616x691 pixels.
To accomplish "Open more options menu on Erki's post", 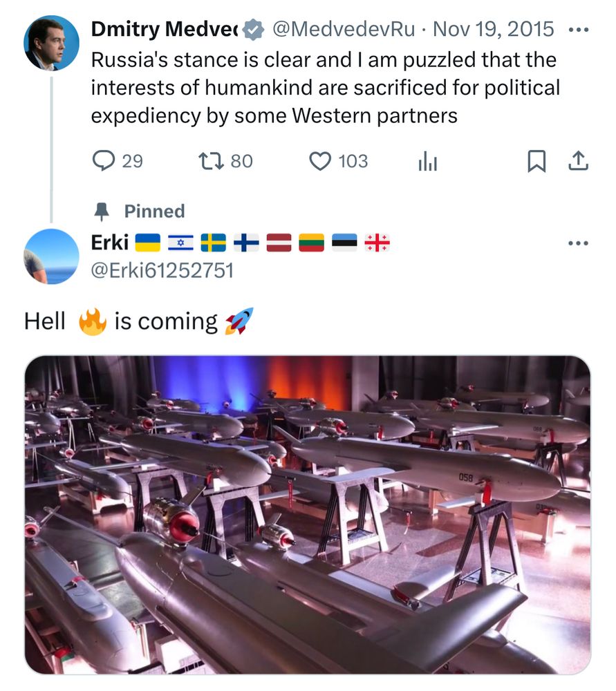I will click(x=577, y=243).
